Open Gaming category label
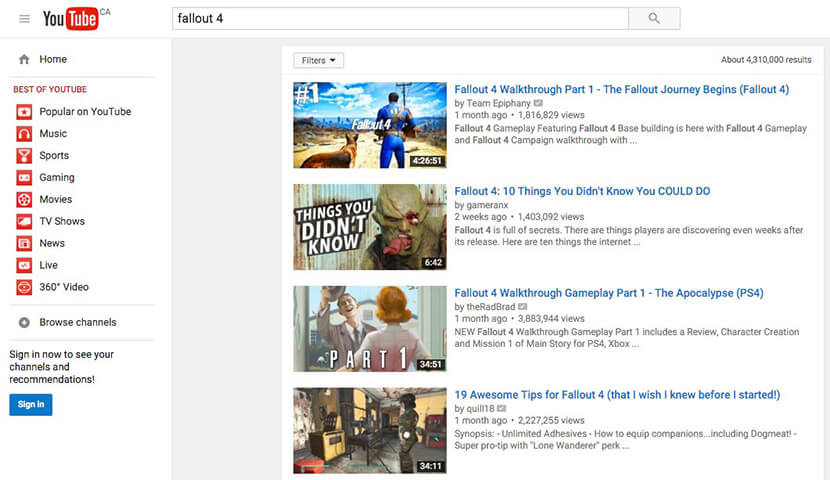 (x=57, y=178)
